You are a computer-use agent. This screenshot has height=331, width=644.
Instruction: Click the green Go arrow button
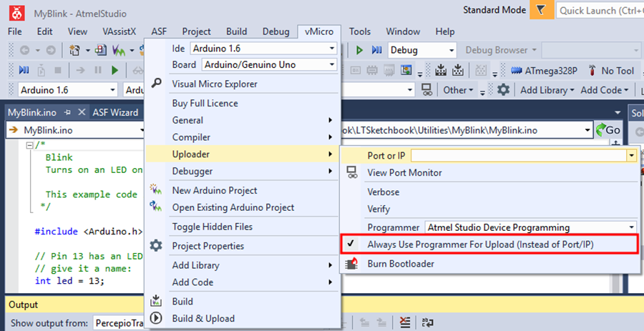pyautogui.click(x=608, y=130)
